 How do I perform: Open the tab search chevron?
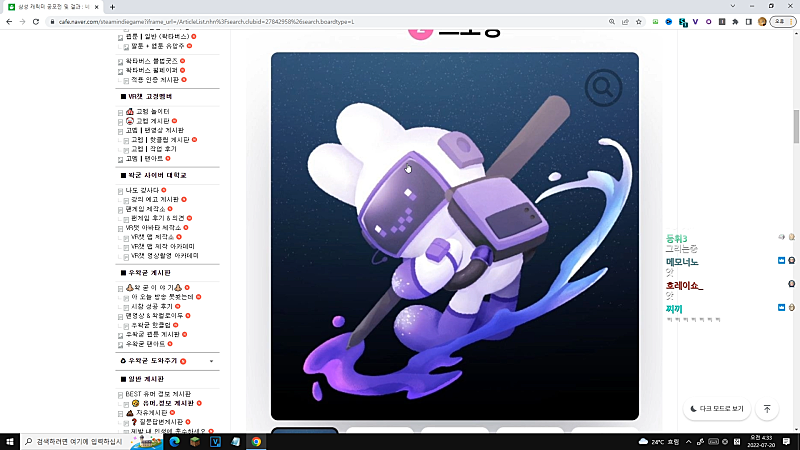[733, 6]
